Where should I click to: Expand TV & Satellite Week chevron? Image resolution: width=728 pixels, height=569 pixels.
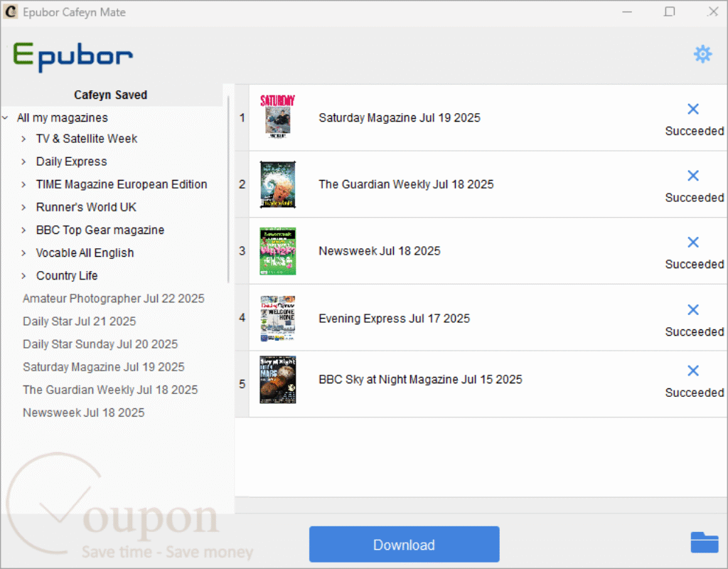23,139
